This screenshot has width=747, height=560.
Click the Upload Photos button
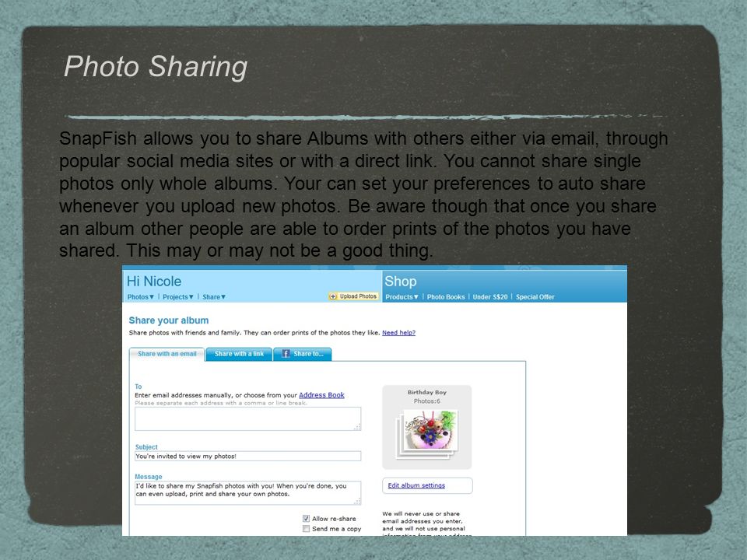click(353, 296)
